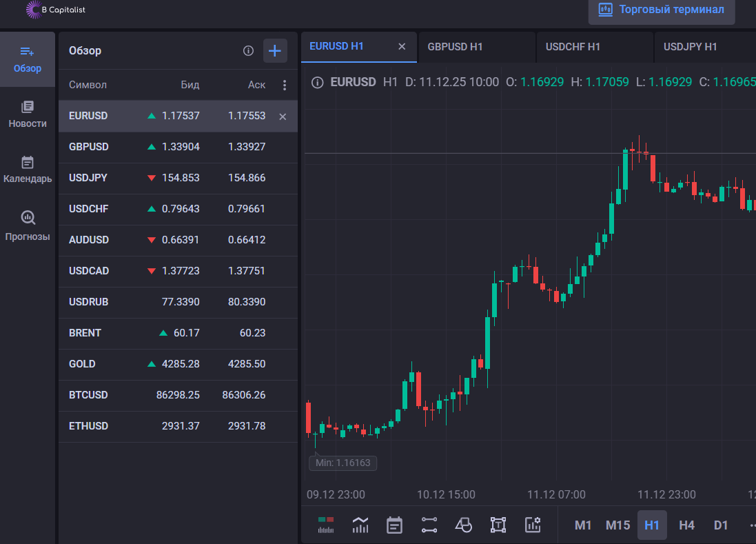
Task: Open the chart type candlestick icon
Action: (x=325, y=525)
